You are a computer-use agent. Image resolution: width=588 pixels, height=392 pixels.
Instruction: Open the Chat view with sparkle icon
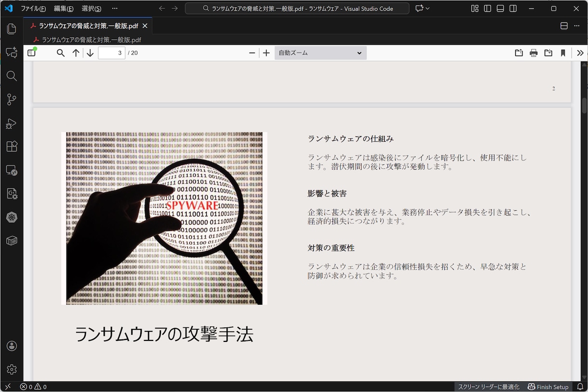tap(12, 53)
